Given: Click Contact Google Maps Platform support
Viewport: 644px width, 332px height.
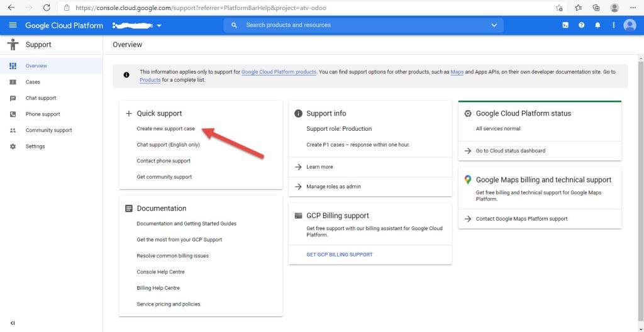Looking at the screenshot, I should click(521, 219).
